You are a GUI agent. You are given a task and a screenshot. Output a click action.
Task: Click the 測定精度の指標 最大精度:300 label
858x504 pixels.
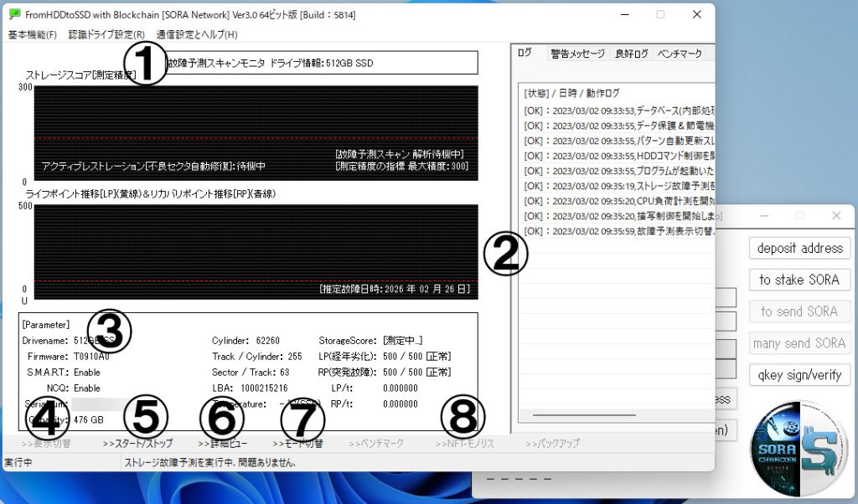coord(402,166)
